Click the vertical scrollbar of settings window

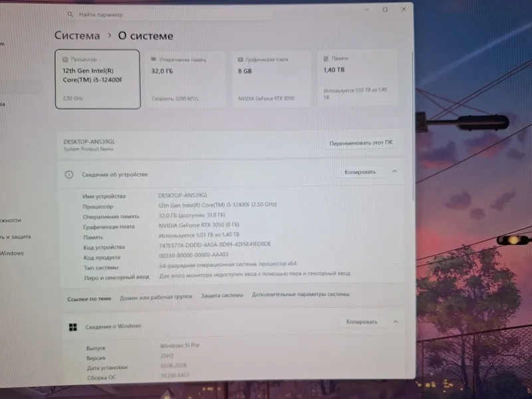tap(413, 126)
